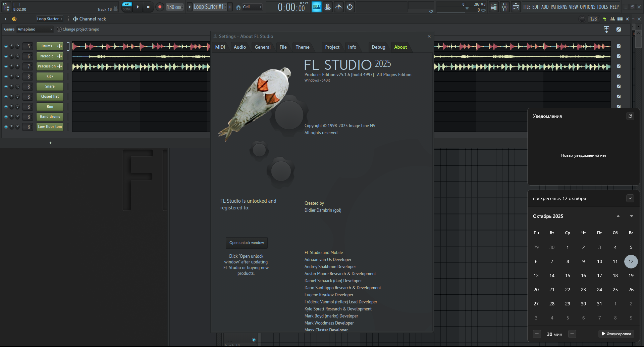644x347 pixels.
Task: Stop playback with the stop button
Action: tap(148, 7)
